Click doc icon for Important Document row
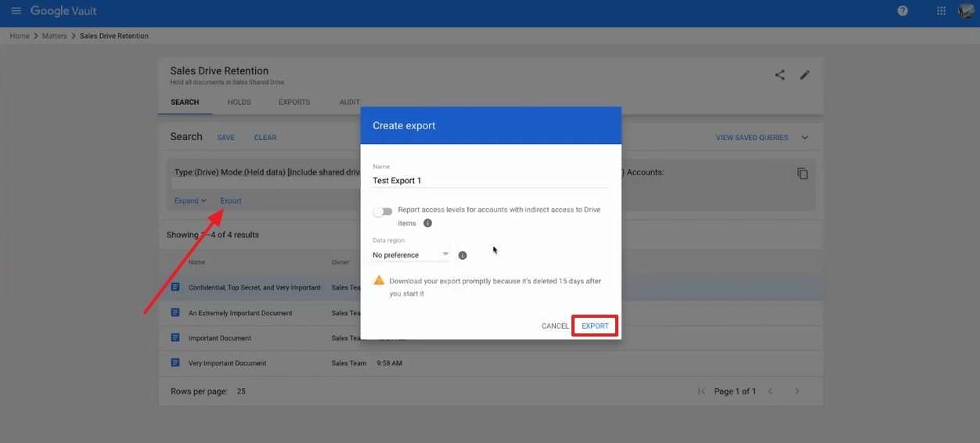This screenshot has height=443, width=980. click(x=175, y=338)
